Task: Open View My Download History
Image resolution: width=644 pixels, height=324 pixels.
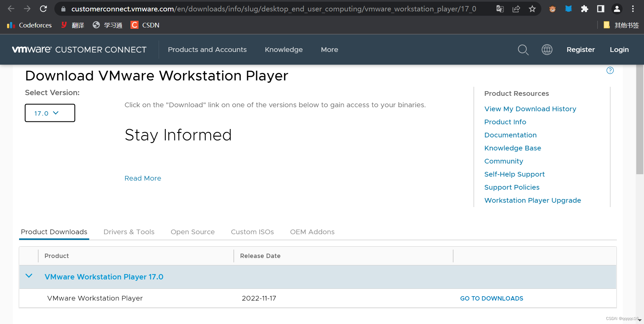Action: (530, 109)
